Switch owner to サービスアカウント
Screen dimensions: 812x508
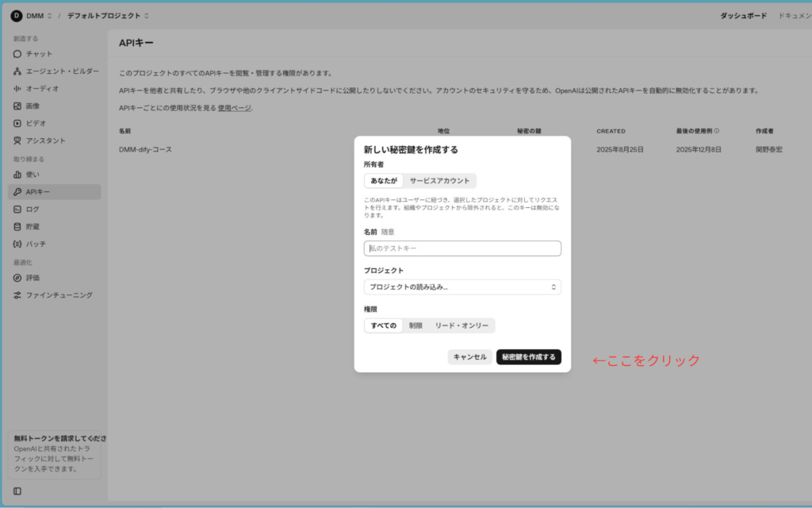pyautogui.click(x=439, y=181)
